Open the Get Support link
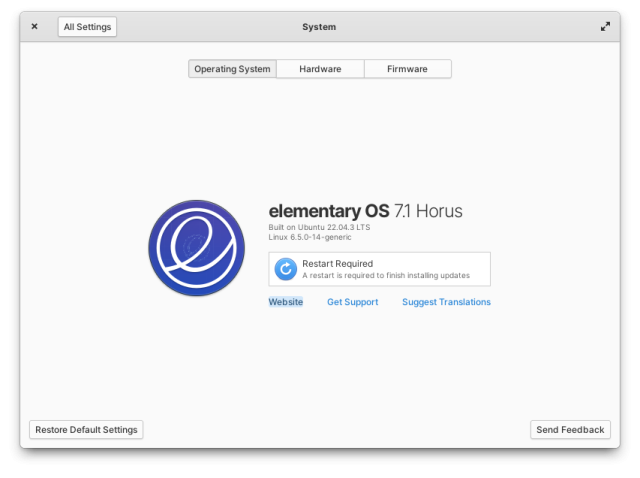This screenshot has height=478, width=640. [353, 302]
